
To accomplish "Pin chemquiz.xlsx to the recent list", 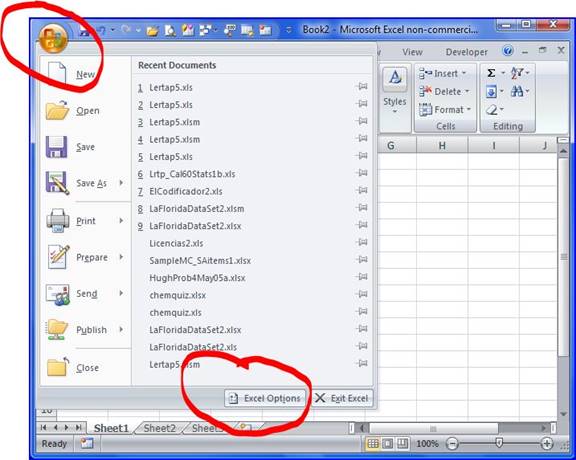I will 362,294.
